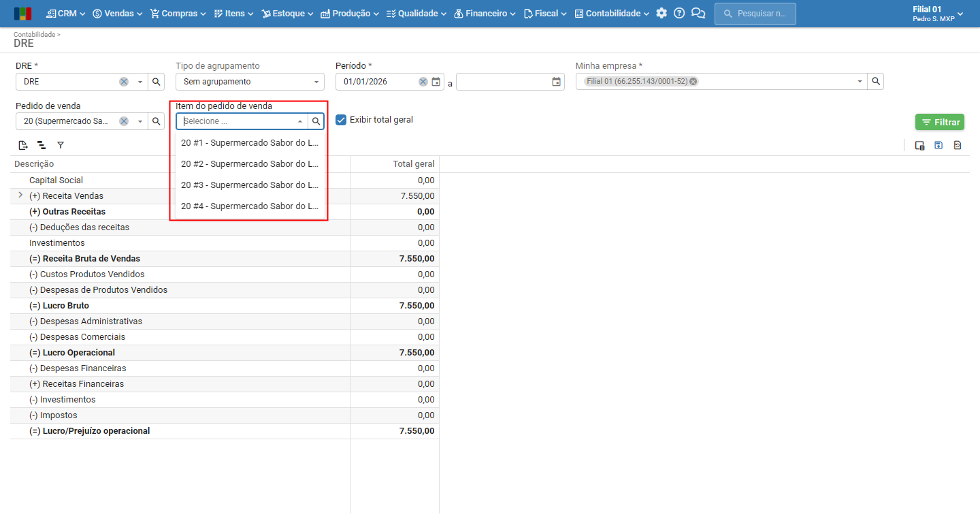Expand the Receita Vendas row
Viewport: 980px width, 521px height.
[x=20, y=195]
